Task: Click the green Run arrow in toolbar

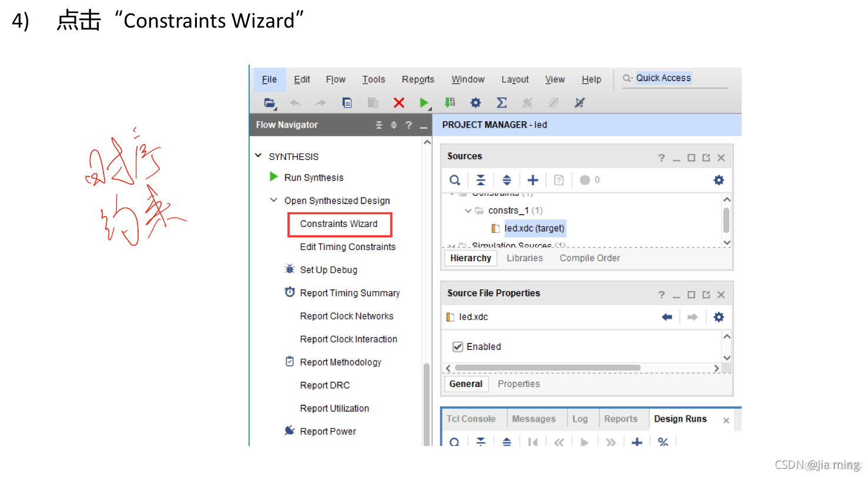Action: (424, 103)
